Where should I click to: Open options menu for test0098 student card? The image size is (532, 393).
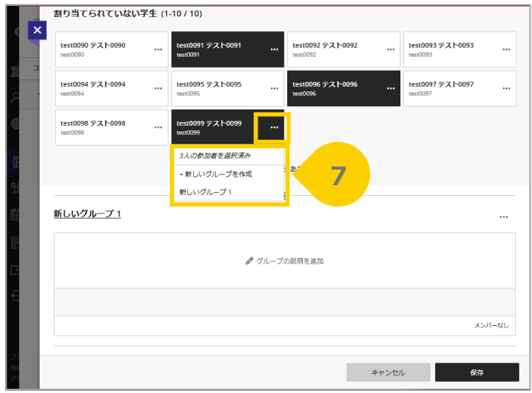click(158, 127)
